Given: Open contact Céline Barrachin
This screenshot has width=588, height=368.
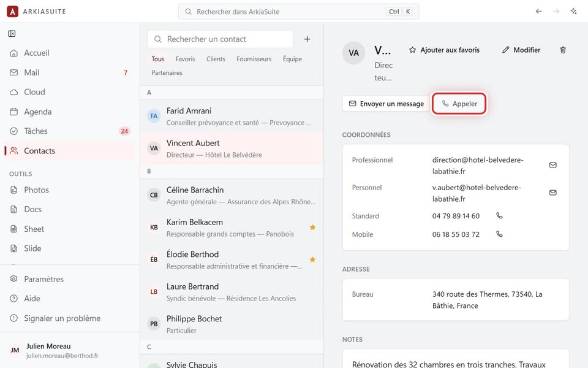Looking at the screenshot, I should pyautogui.click(x=232, y=195).
